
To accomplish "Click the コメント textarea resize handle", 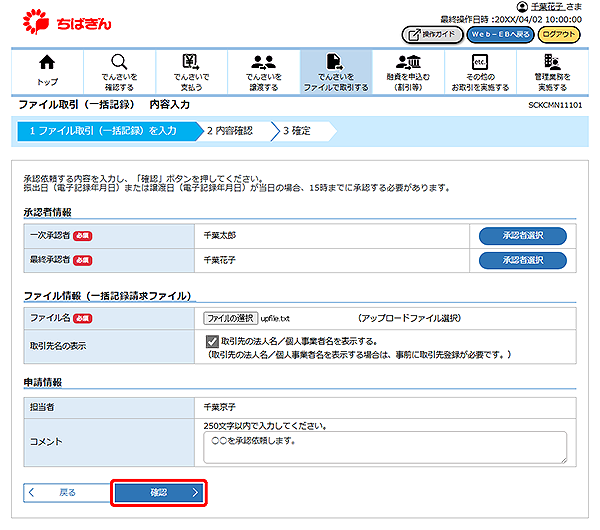I will coord(564,460).
